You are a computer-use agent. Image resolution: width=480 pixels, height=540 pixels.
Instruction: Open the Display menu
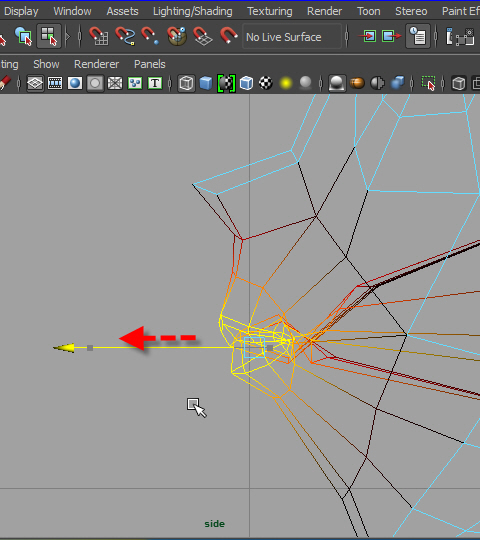click(21, 11)
